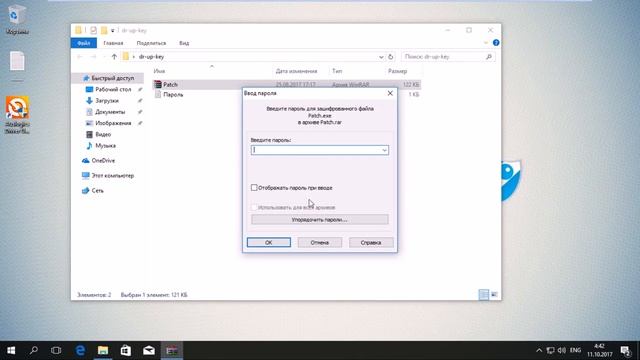Toggle the disabled Использовать для всех архивов checkbox

pos(254,207)
